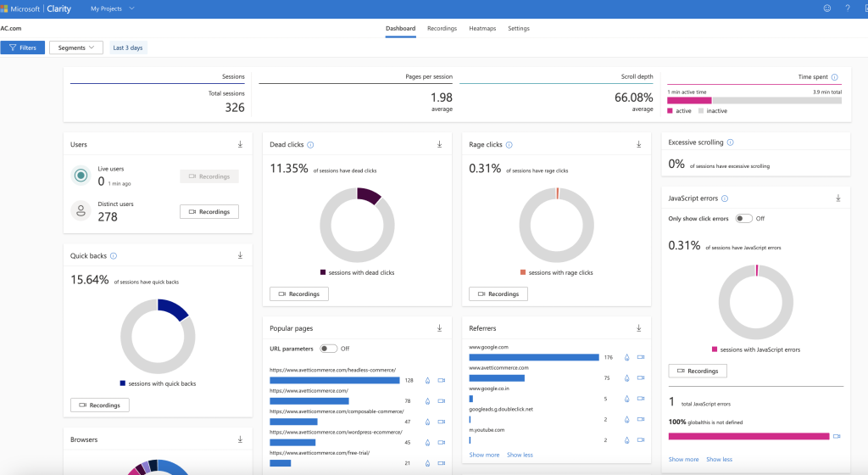This screenshot has width=868, height=475.
Task: Click the globalthis is not defined bar
Action: click(749, 436)
